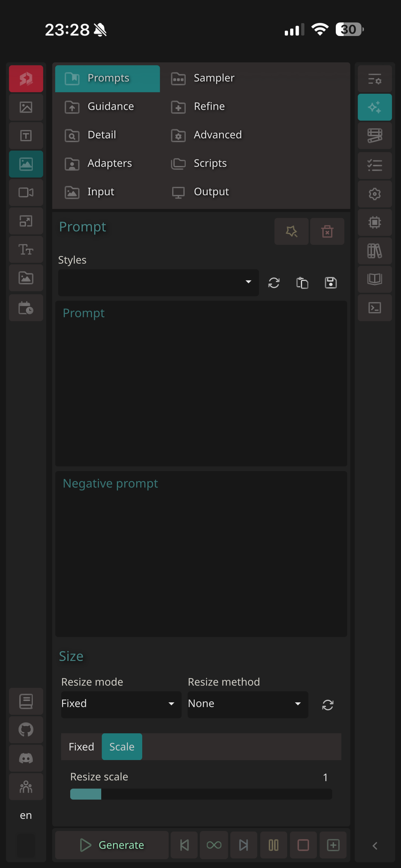This screenshot has height=868, width=401.
Task: Select the Scale size option
Action: [x=122, y=746]
